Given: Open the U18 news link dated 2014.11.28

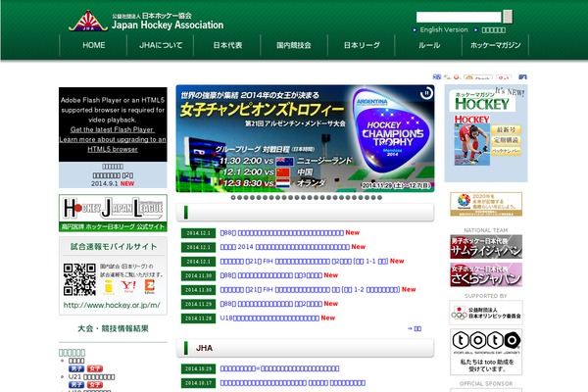Looking at the screenshot, I should click(x=269, y=318).
